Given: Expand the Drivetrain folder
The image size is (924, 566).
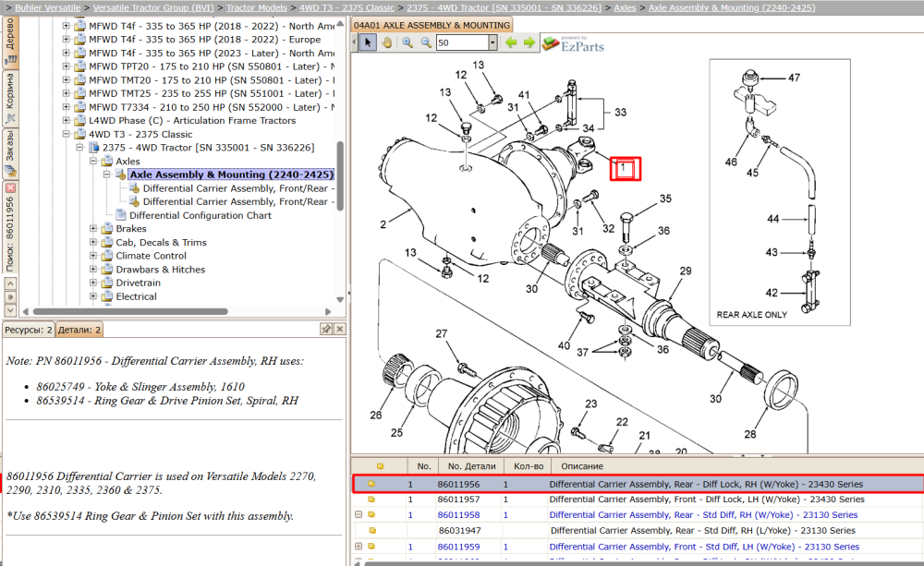Looking at the screenshot, I should tap(93, 283).
